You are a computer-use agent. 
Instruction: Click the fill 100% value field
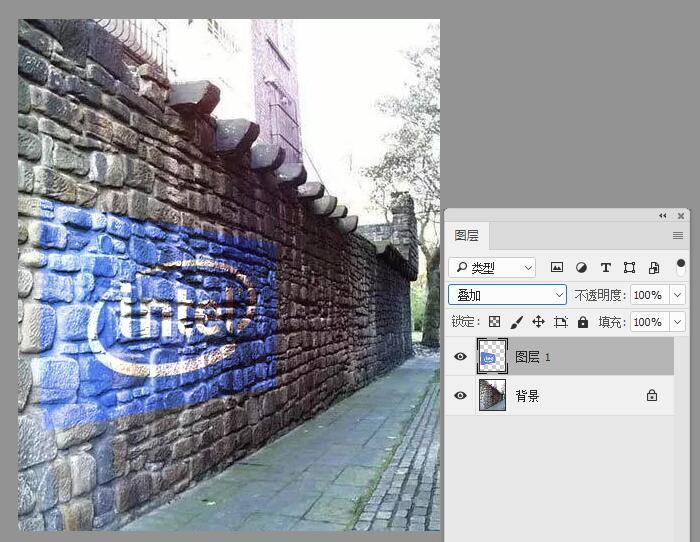coord(650,322)
